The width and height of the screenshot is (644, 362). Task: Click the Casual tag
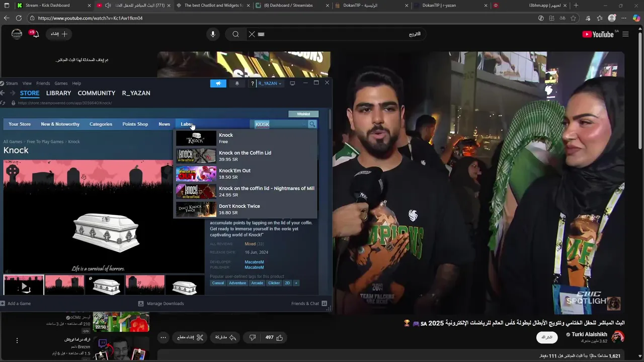[218, 283]
